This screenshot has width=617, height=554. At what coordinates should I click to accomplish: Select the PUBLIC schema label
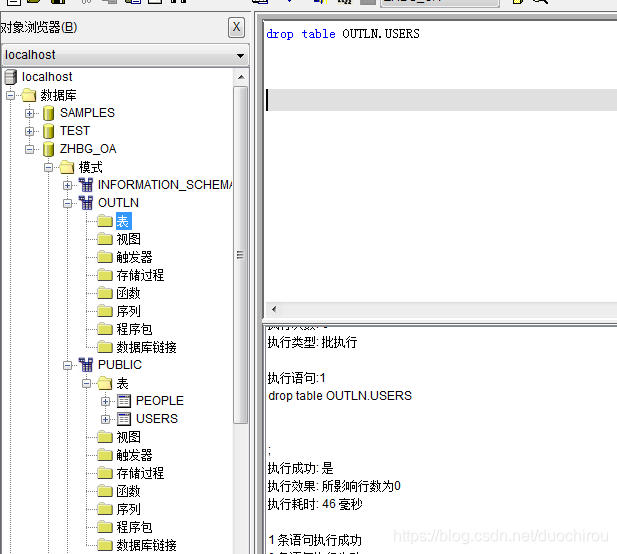[x=120, y=365]
